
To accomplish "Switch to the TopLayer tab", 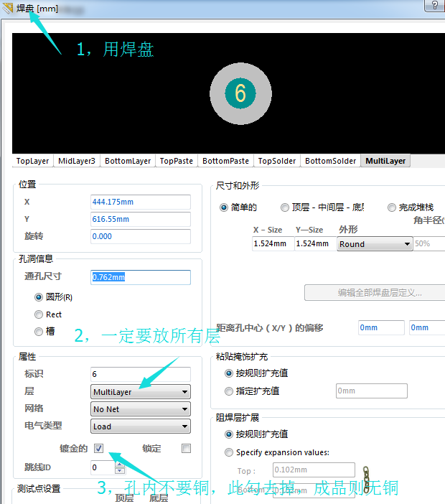I will coord(33,161).
